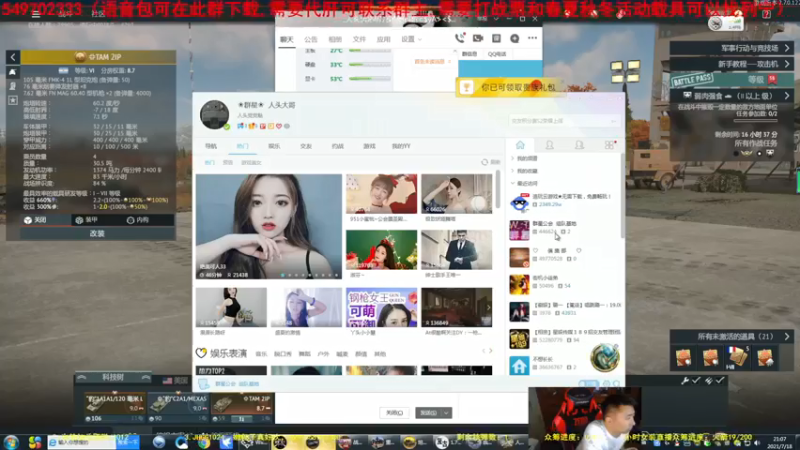Viewport: 800px width, 450px height.
Task: Select 舞蹈 category in 娱乐表演 section
Action: pos(305,354)
